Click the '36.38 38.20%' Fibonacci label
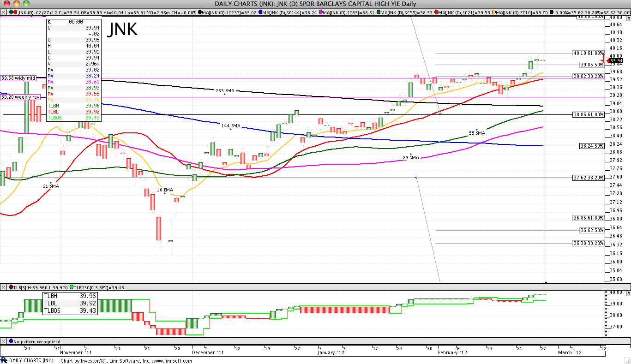The height and width of the screenshot is (364, 631). [x=588, y=243]
